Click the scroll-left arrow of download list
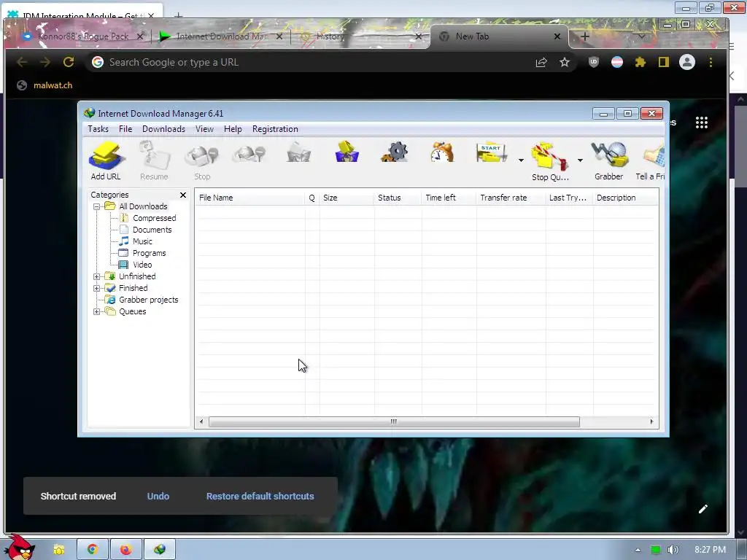 [201, 422]
